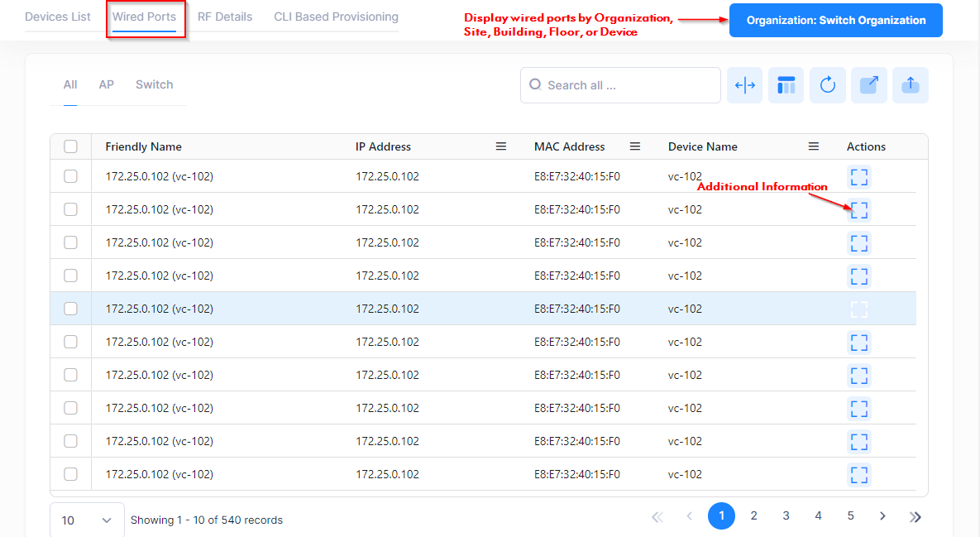
Task: Click Organization: Switch Organization button
Action: [x=835, y=20]
